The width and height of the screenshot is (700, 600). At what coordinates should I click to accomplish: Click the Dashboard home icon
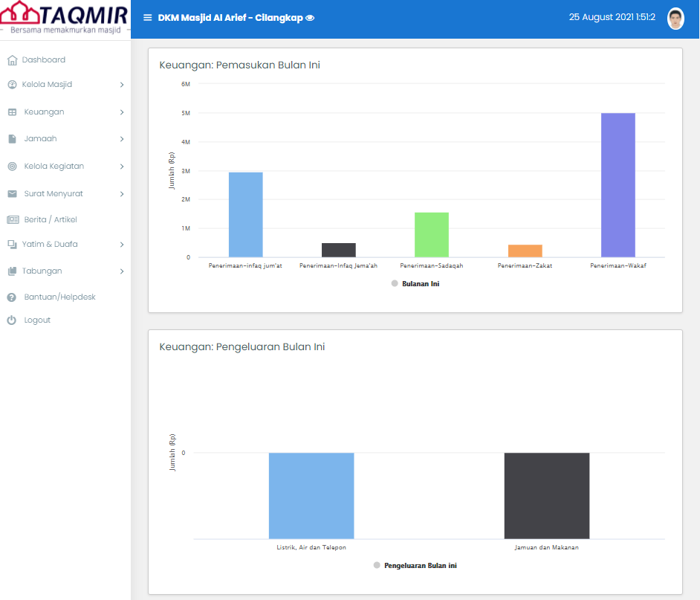tap(12, 60)
